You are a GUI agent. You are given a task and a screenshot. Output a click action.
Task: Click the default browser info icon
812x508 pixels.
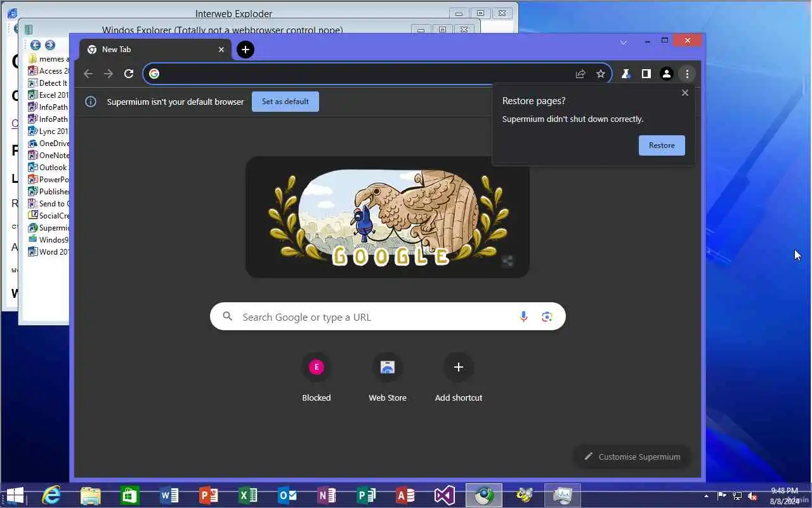[91, 102]
